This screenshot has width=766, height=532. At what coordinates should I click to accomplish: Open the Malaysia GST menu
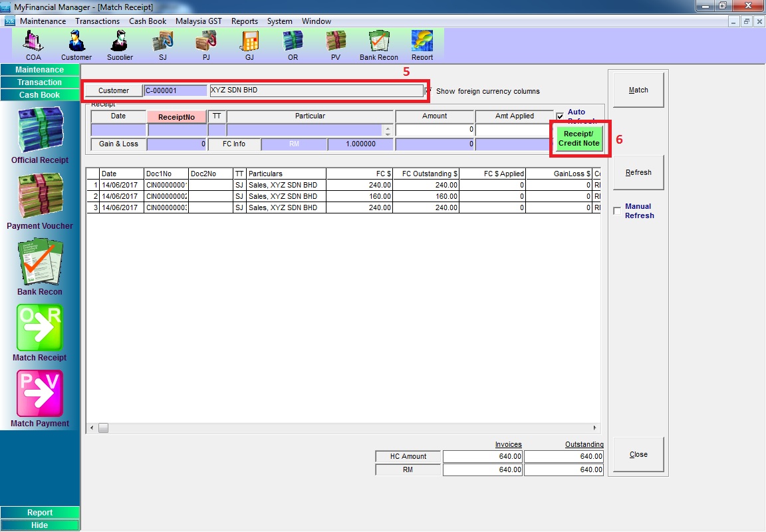point(198,21)
